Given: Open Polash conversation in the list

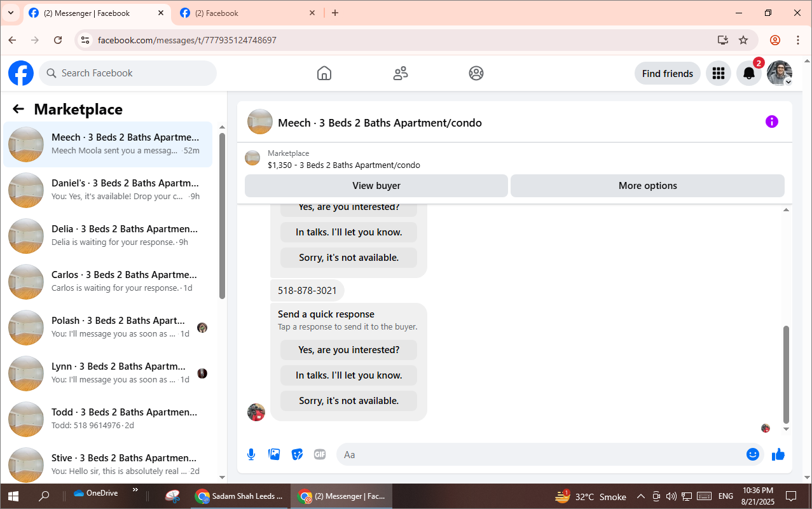Looking at the screenshot, I should (108, 328).
